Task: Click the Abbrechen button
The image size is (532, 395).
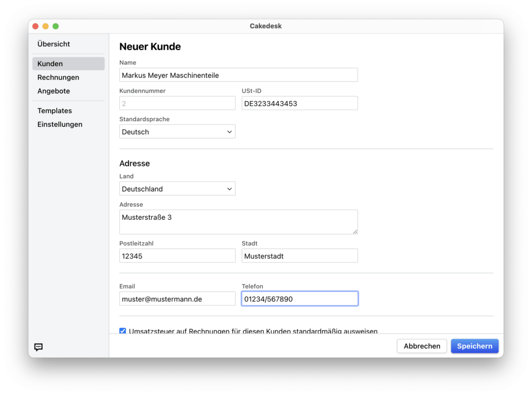Action: (x=421, y=346)
